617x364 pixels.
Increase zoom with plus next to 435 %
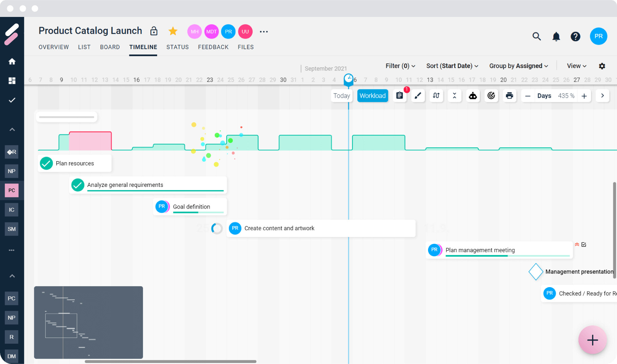(584, 96)
